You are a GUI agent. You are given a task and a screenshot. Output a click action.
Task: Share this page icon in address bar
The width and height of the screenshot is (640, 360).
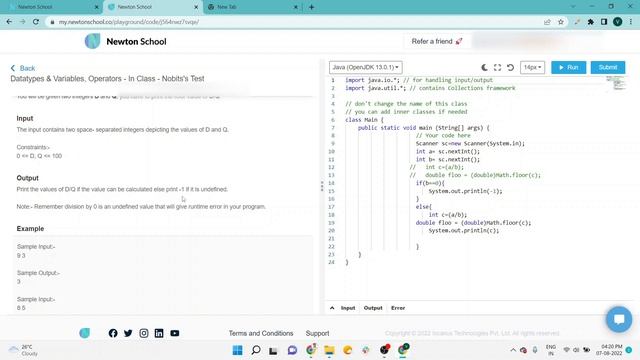547,22
